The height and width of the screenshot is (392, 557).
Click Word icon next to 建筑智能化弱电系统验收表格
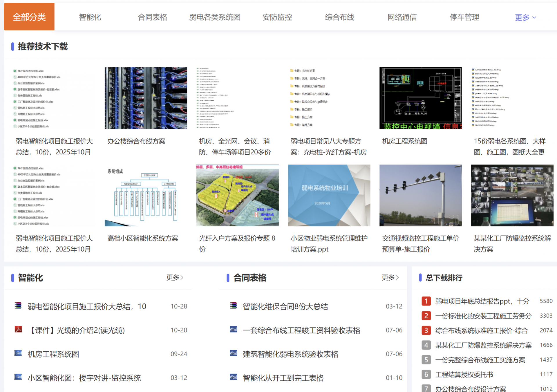[x=233, y=353]
